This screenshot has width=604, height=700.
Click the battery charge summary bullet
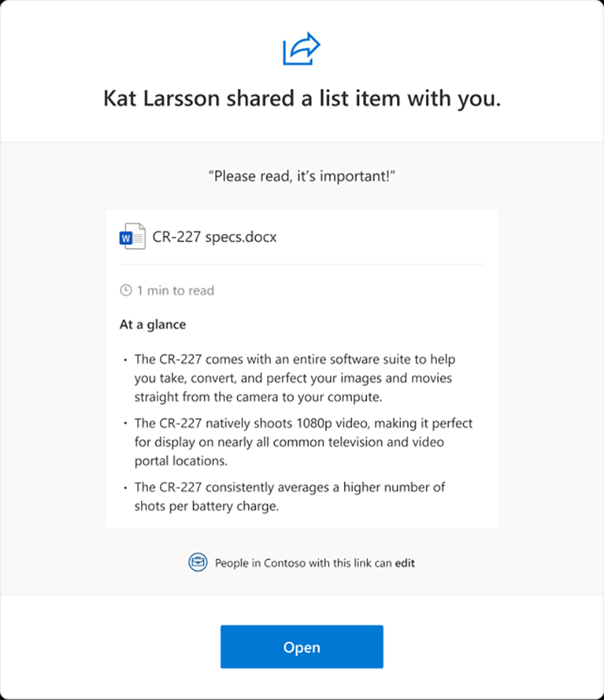click(x=290, y=497)
